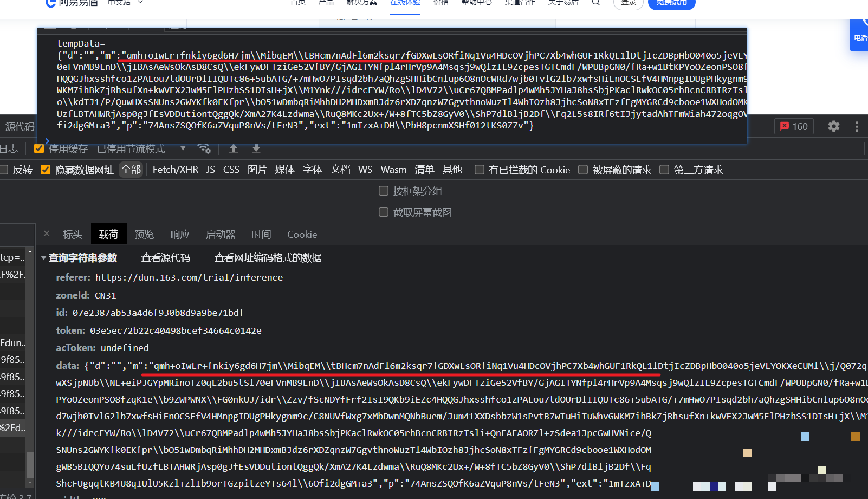
Task: Filter requests by Fetch/XHR
Action: coord(175,170)
